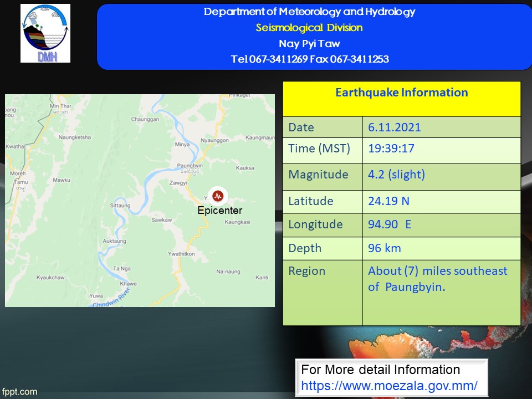Image resolution: width=532 pixels, height=399 pixels.
Task: Click 'Nyaunggon' place label on map
Action: 214,140
